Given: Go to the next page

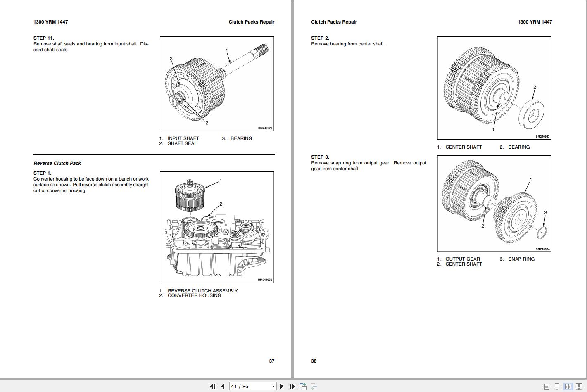Looking at the screenshot, I should click(x=282, y=387).
